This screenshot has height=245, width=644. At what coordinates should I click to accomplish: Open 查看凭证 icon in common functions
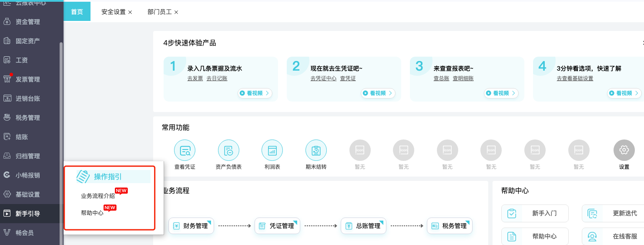tap(184, 151)
